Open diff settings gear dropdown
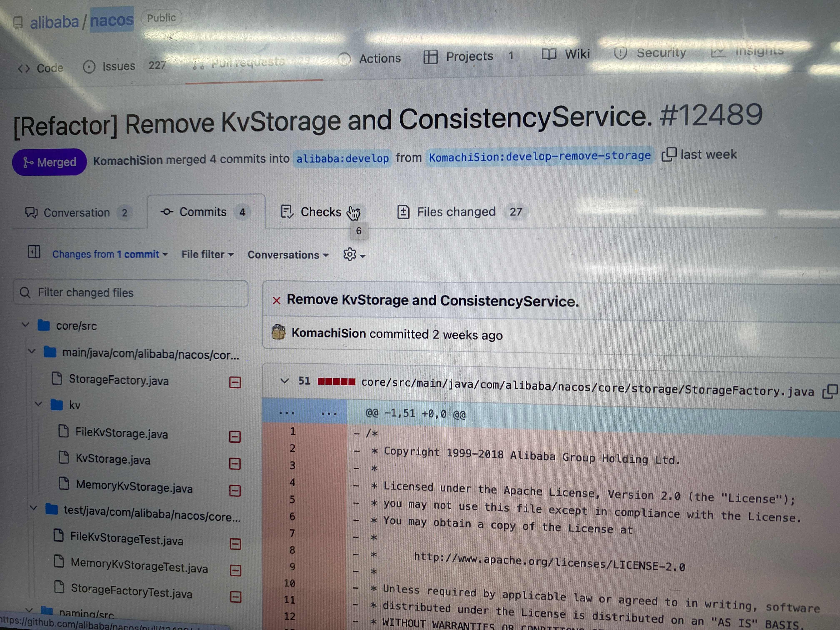The image size is (840, 630). click(354, 255)
